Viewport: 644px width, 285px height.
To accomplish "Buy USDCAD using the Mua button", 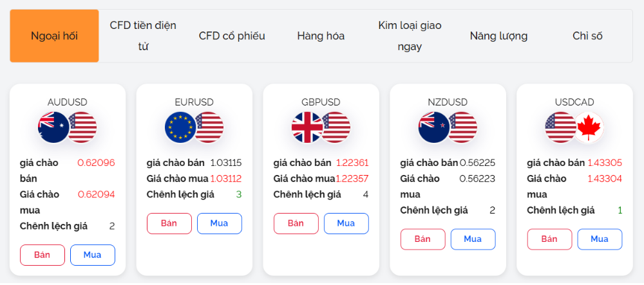I will point(600,239).
